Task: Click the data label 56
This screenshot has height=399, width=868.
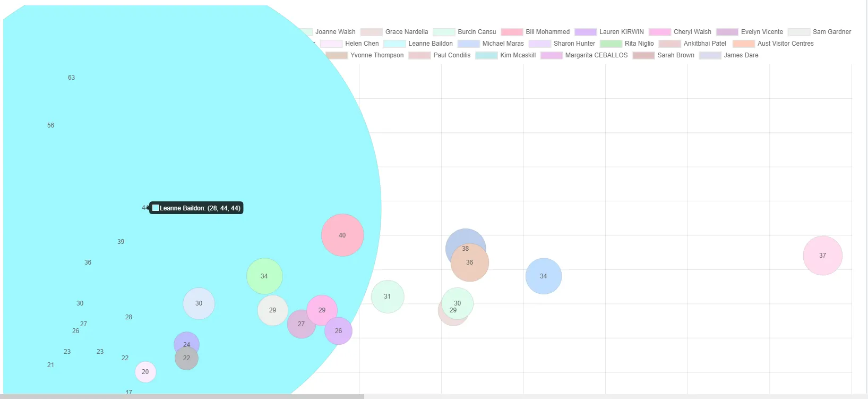Action: (x=51, y=125)
